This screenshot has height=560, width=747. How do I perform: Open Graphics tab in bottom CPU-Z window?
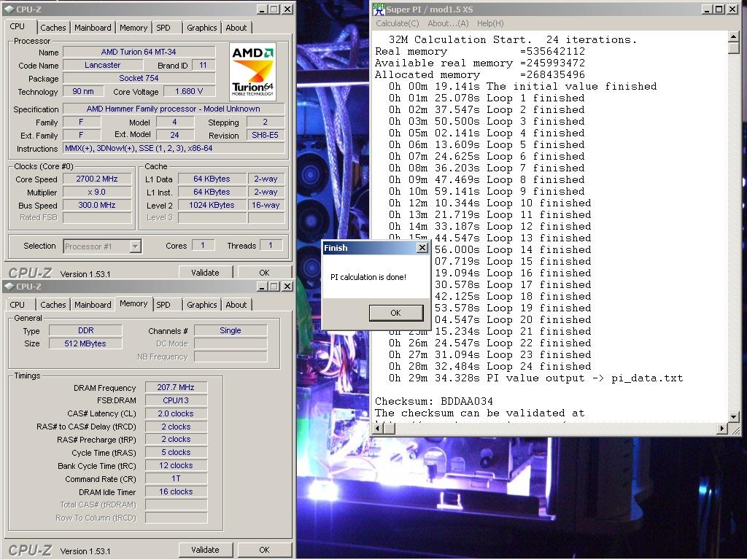201,305
